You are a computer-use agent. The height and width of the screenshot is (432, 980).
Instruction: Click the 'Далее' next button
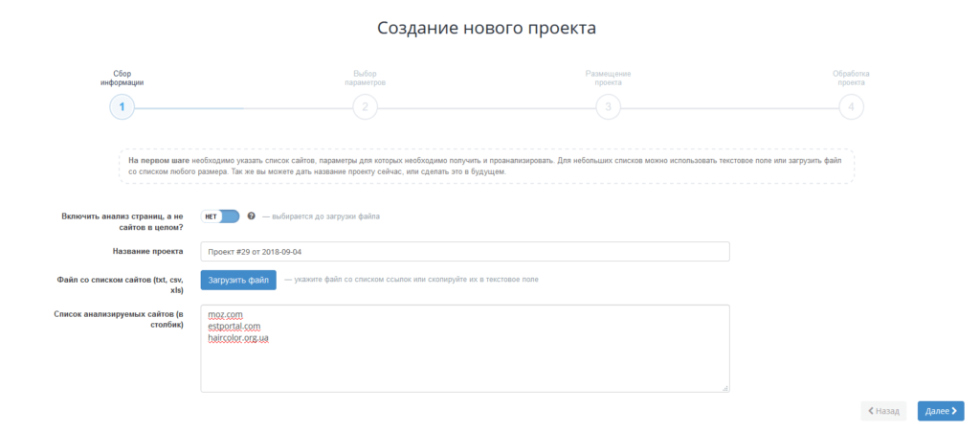coord(940,411)
